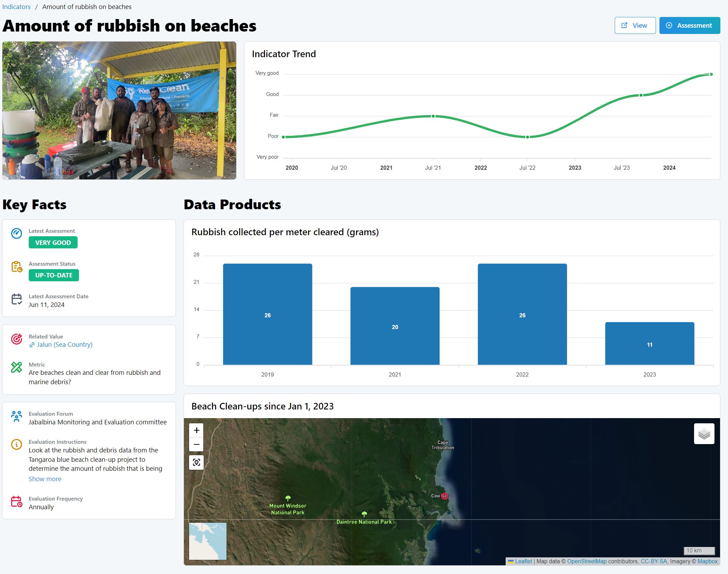Select the Jul '21 Fair trend point
Screen dimensions: 728x574
coord(433,116)
